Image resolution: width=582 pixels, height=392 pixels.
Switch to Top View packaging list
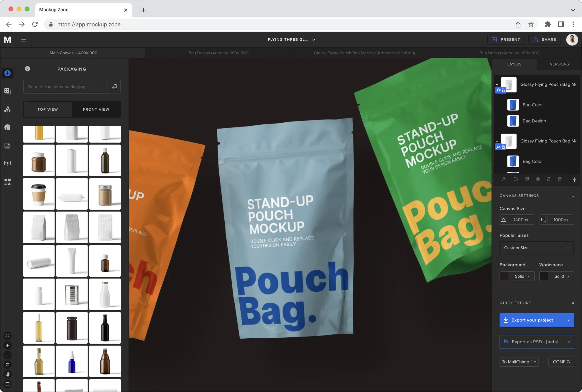pyautogui.click(x=47, y=109)
